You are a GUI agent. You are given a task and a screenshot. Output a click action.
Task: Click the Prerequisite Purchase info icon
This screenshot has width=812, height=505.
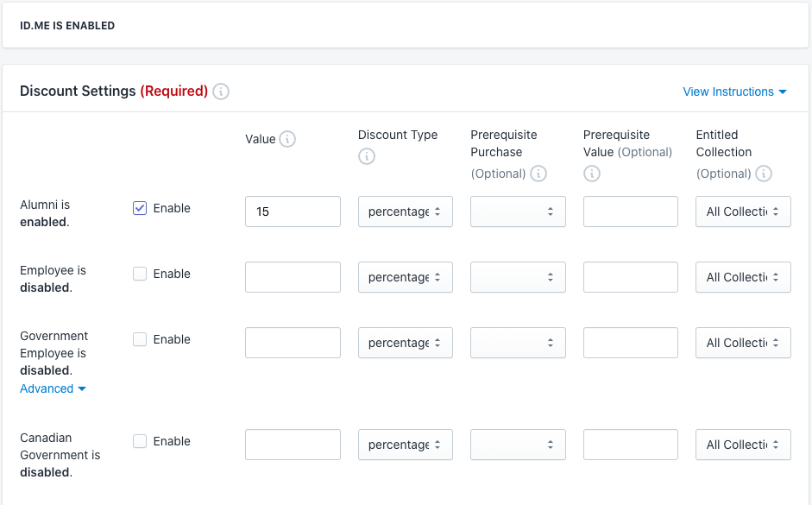click(538, 174)
